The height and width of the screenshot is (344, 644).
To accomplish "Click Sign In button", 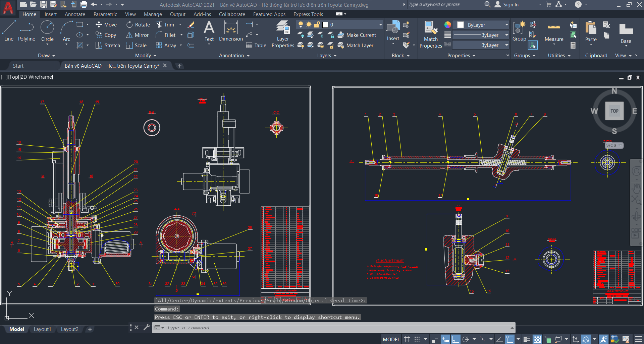I will 507,4.
